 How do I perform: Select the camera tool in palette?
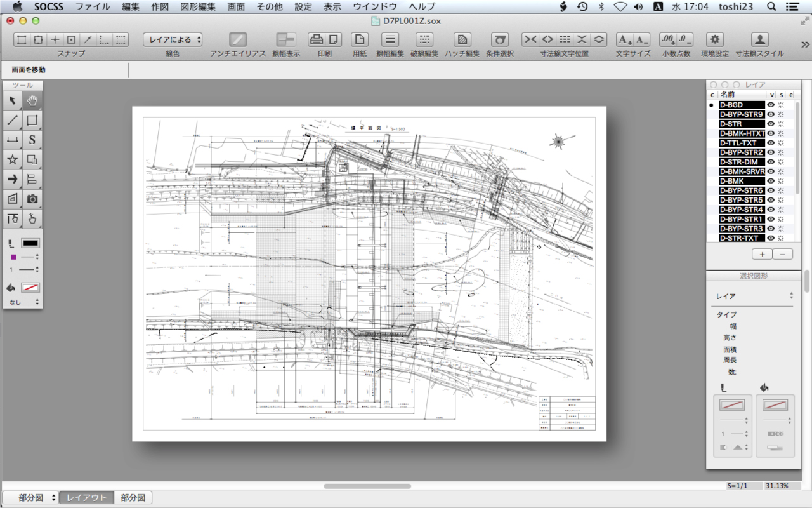32,199
